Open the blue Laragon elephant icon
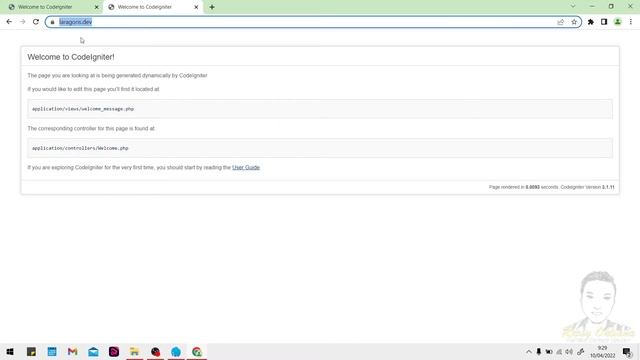640x360 pixels. coord(176,351)
